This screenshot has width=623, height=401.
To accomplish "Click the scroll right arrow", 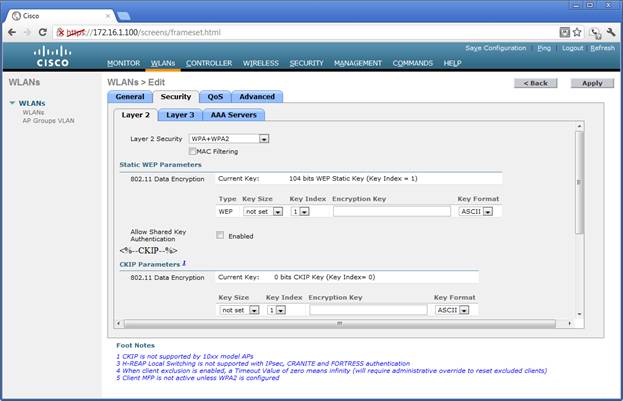I will tap(569, 324).
